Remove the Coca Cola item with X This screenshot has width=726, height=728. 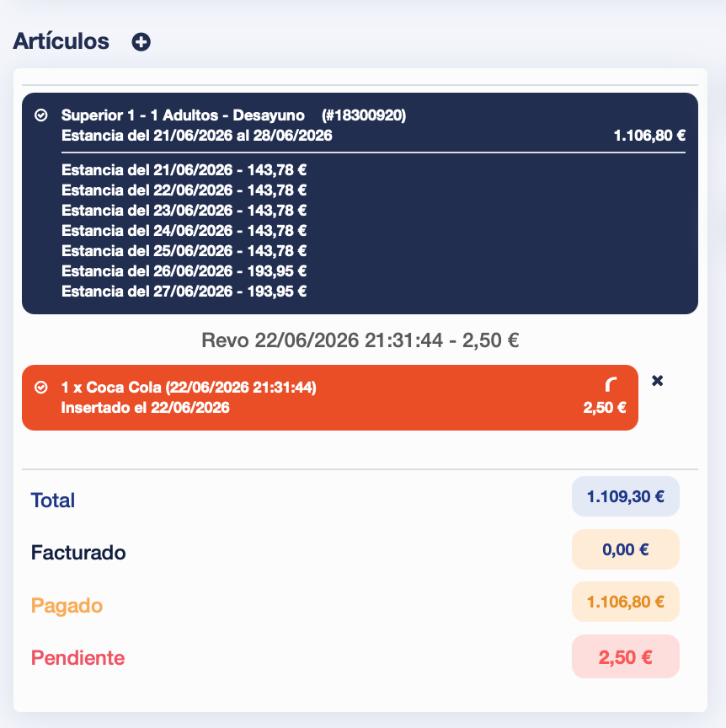pos(657,381)
